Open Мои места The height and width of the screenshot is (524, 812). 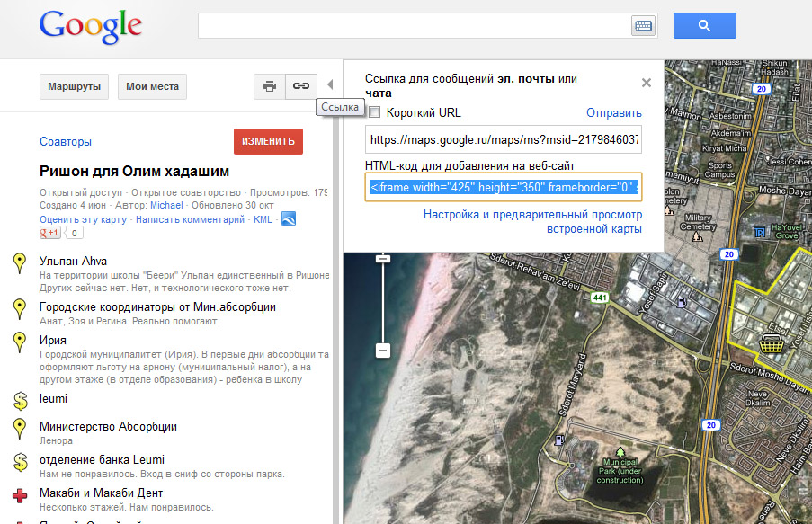[152, 86]
